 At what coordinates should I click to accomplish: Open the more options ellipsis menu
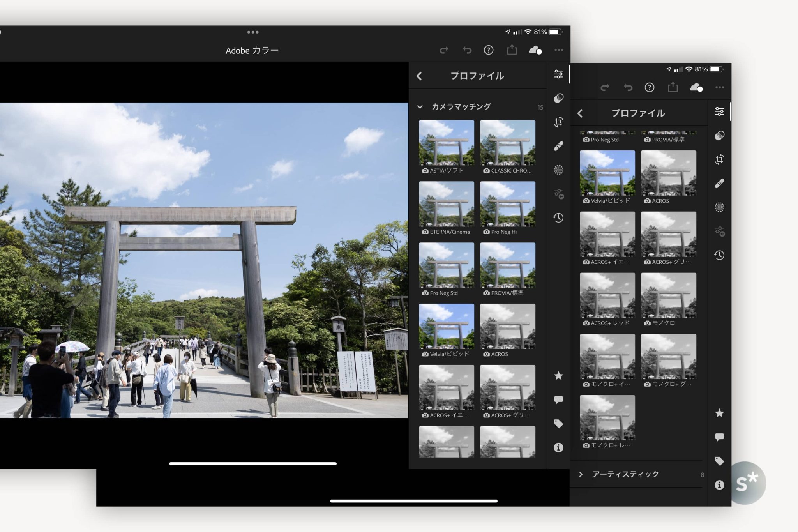pyautogui.click(x=559, y=50)
